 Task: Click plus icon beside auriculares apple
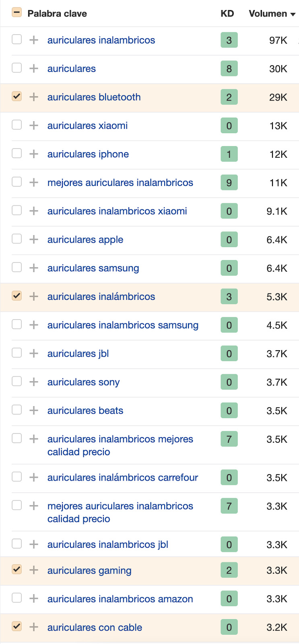point(34,239)
